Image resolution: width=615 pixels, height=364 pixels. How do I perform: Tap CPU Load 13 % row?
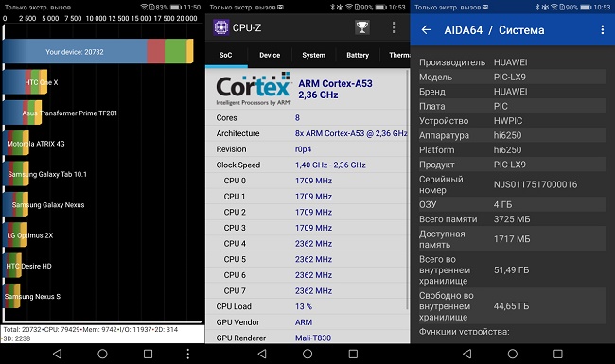tap(307, 306)
